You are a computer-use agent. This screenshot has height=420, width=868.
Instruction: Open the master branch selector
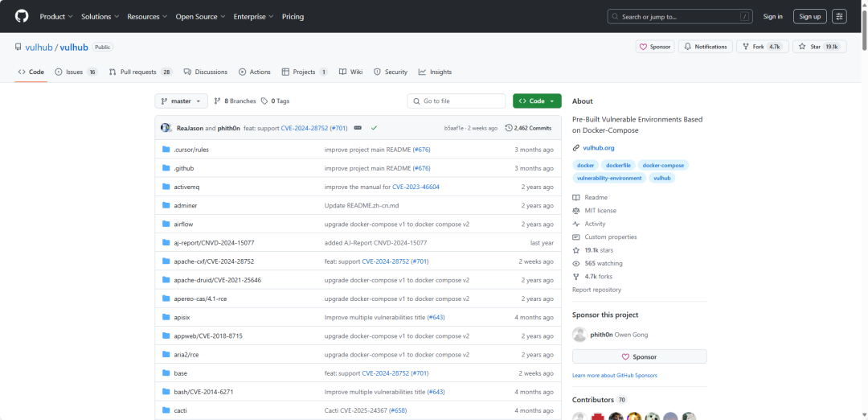pyautogui.click(x=181, y=101)
